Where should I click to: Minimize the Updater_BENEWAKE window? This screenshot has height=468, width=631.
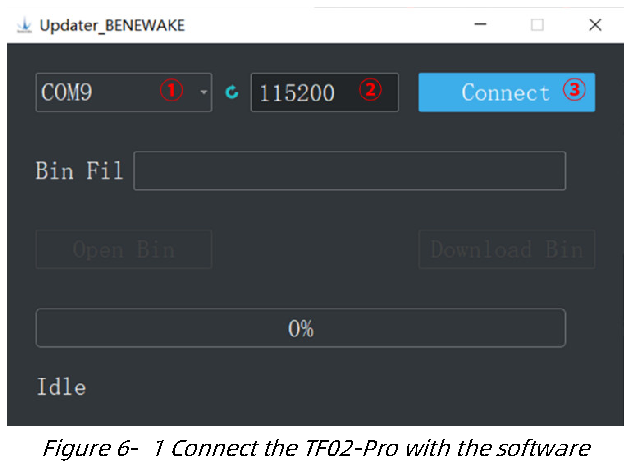[480, 25]
